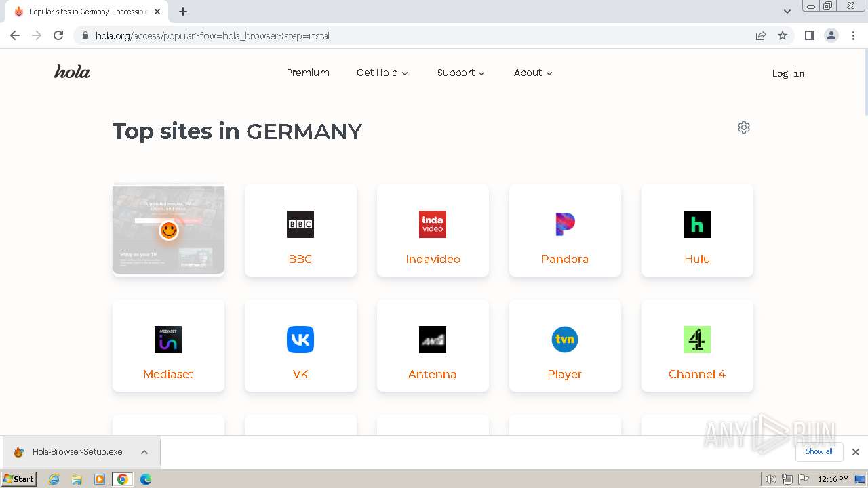The image size is (868, 488).
Task: Go back in browser history
Action: pyautogui.click(x=15, y=35)
